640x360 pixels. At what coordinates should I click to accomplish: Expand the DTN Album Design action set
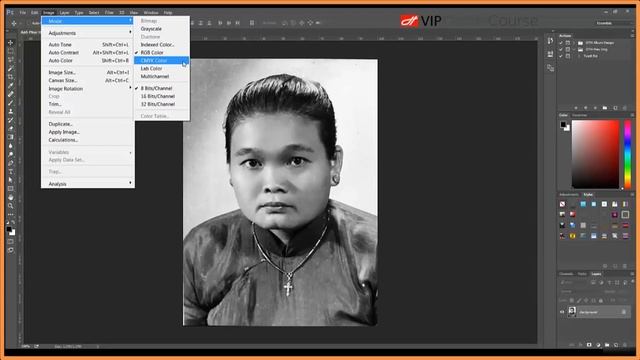574,42
